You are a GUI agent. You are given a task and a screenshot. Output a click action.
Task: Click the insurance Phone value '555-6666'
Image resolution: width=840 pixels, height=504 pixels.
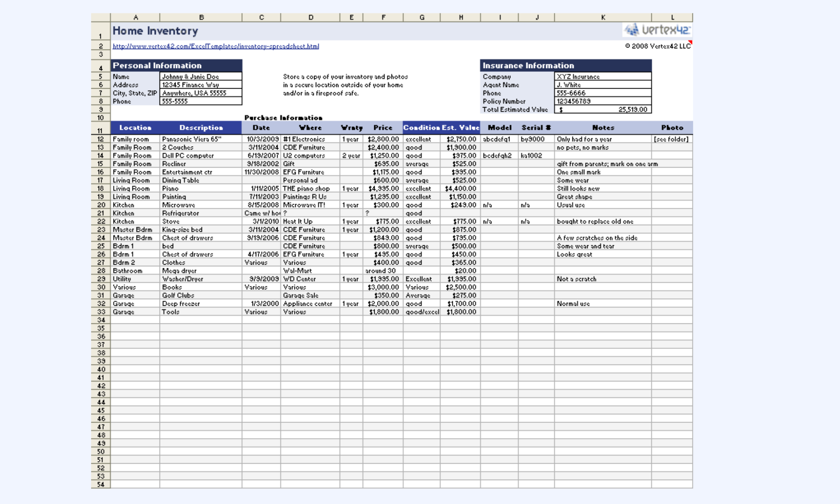pyautogui.click(x=603, y=93)
